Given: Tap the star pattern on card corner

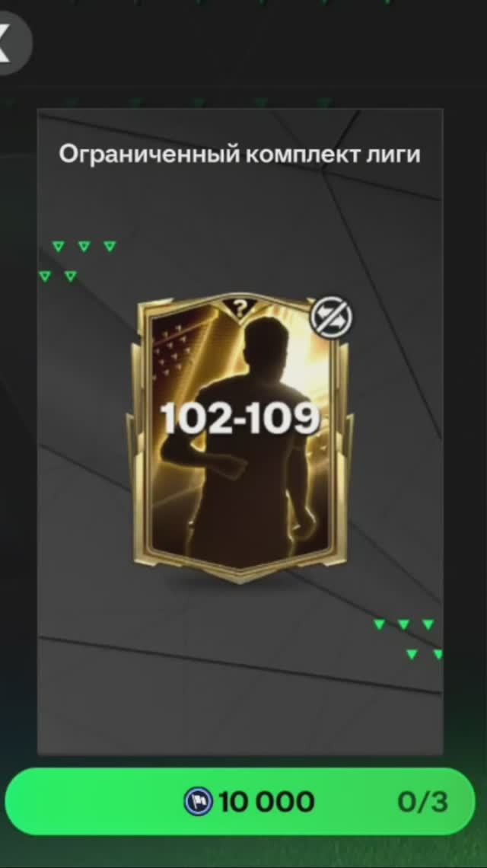Looking at the screenshot, I should coord(170,343).
